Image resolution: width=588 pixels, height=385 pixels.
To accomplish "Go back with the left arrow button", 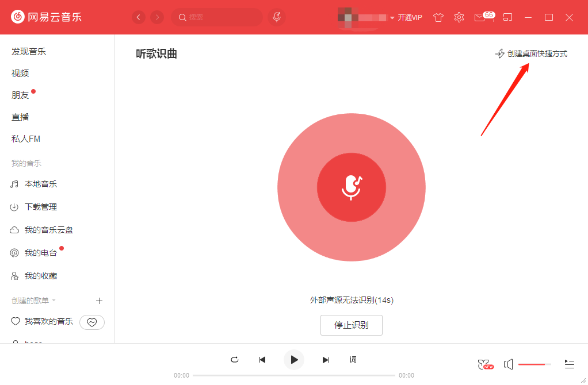I will tap(139, 17).
